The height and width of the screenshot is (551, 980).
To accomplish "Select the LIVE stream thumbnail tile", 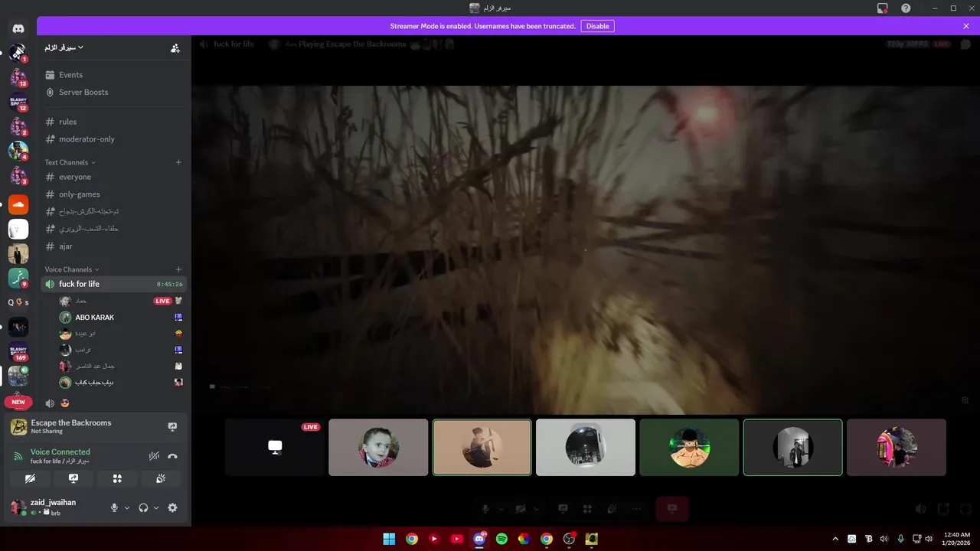I will (275, 447).
